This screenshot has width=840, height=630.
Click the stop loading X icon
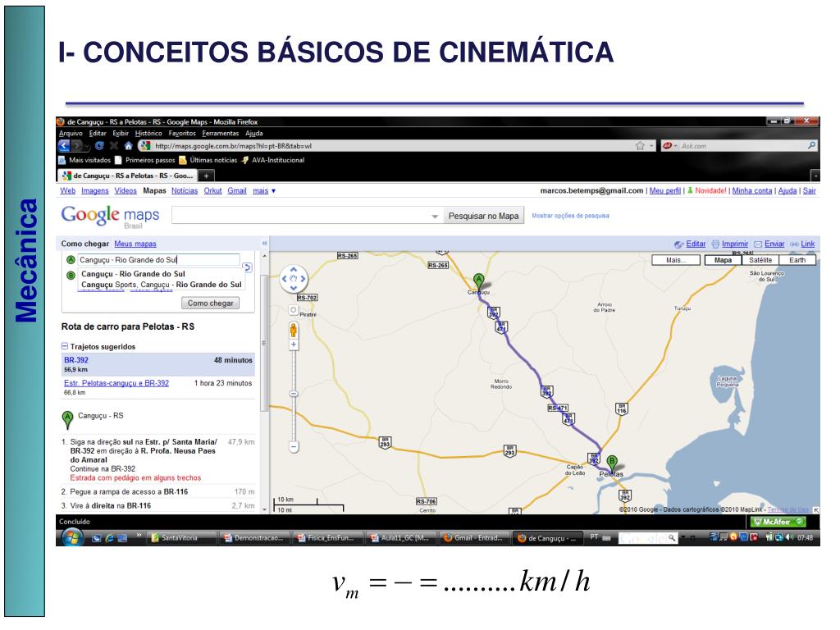pos(113,146)
